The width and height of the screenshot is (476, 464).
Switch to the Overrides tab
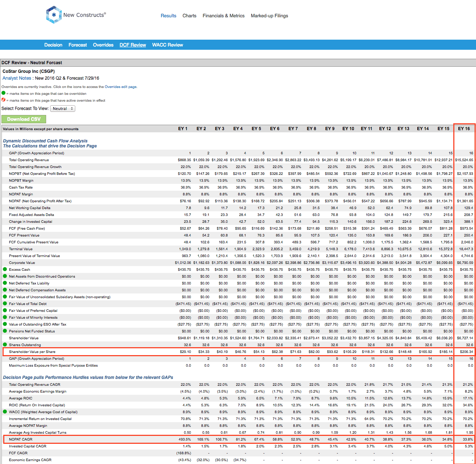[103, 45]
